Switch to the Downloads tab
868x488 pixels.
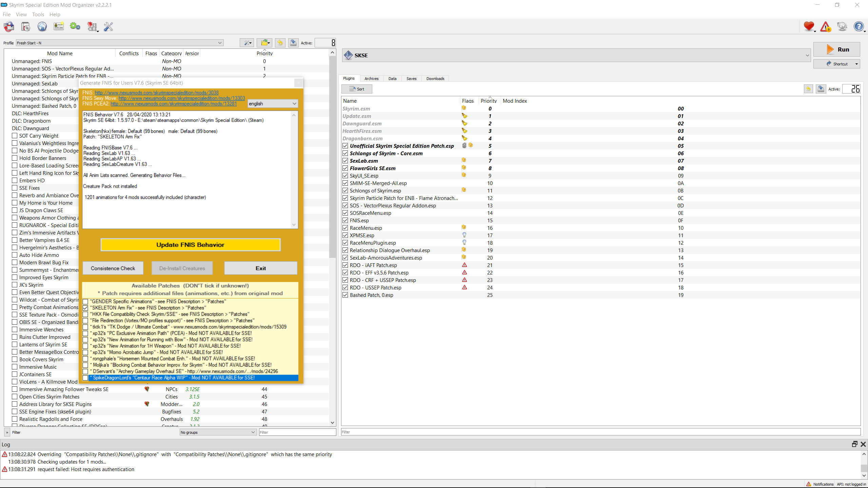[435, 79]
